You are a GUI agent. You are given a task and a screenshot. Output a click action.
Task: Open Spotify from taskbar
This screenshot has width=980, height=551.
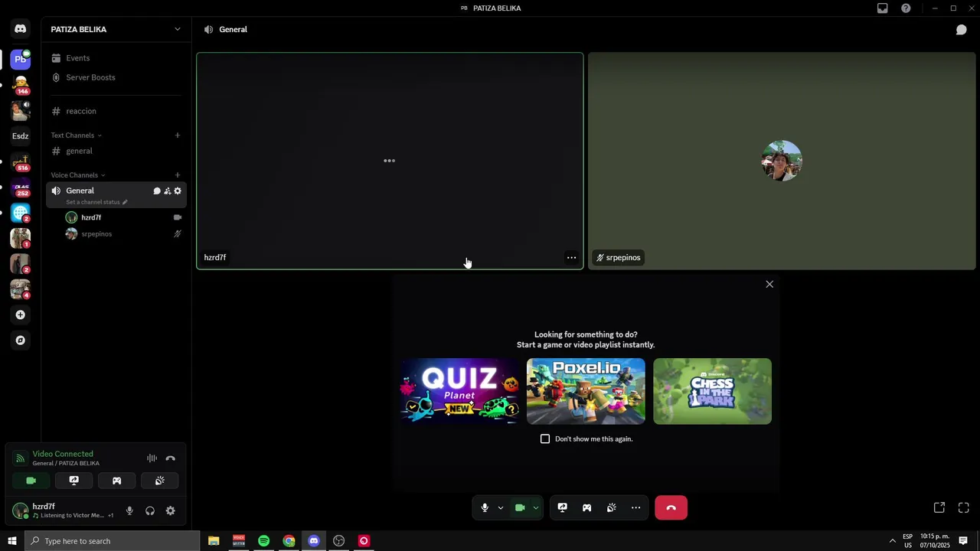pos(263,541)
